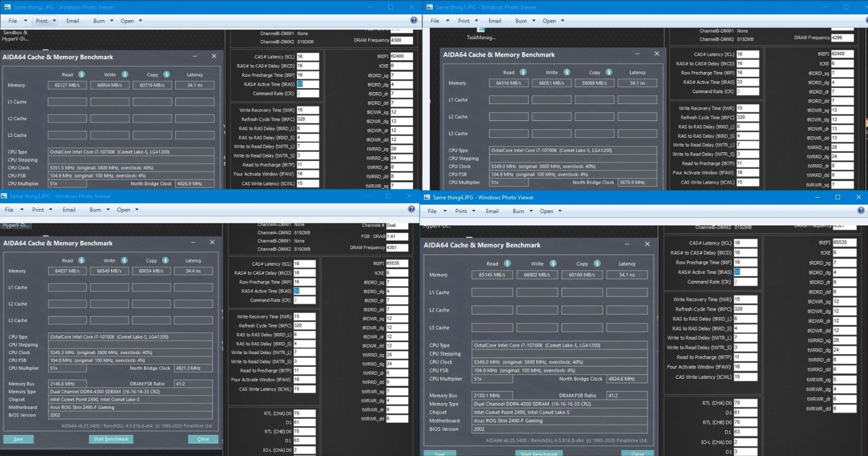Click Memory Bus value "2150.1 MHz"
Image resolution: width=868 pixels, height=456 pixels.
492,396
